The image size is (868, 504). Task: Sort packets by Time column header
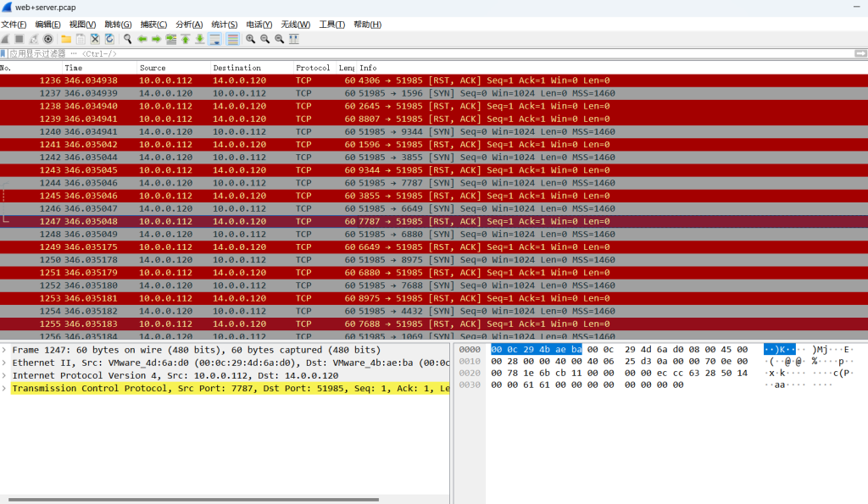[x=99, y=68]
